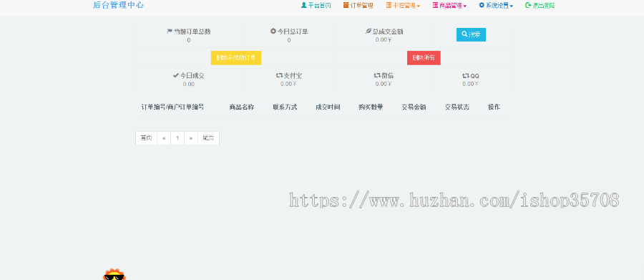Click the 订单编号/商户订单编号 column header
This screenshot has height=280, width=644.
172,107
